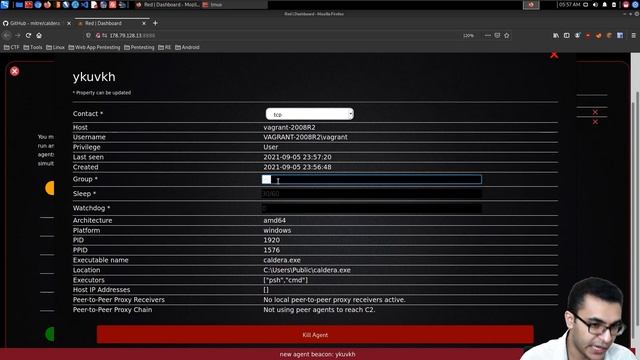Open the tracking protection shield icon
Image resolution: width=640 pixels, height=360 pixels.
coord(88,36)
